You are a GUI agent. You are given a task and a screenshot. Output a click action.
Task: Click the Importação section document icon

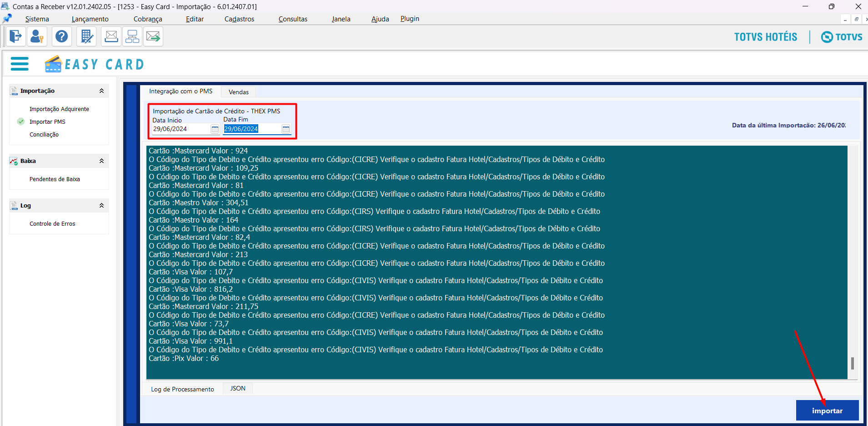pyautogui.click(x=14, y=91)
